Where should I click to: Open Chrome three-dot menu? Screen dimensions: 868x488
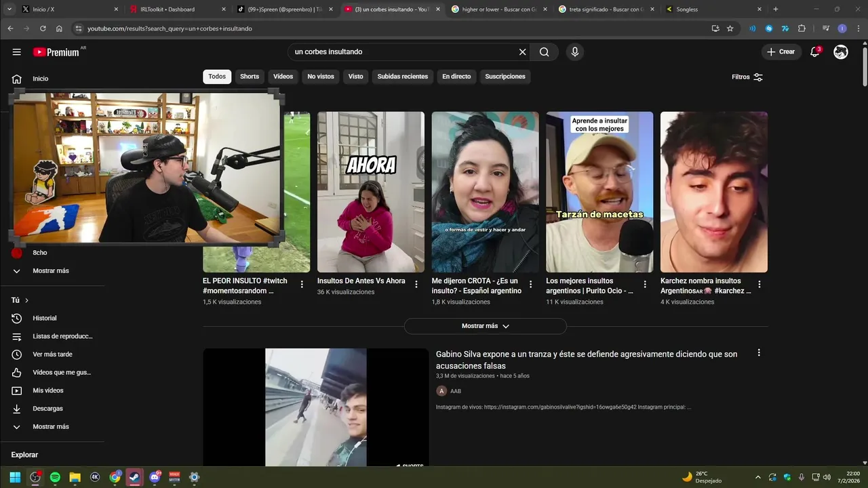[859, 28]
